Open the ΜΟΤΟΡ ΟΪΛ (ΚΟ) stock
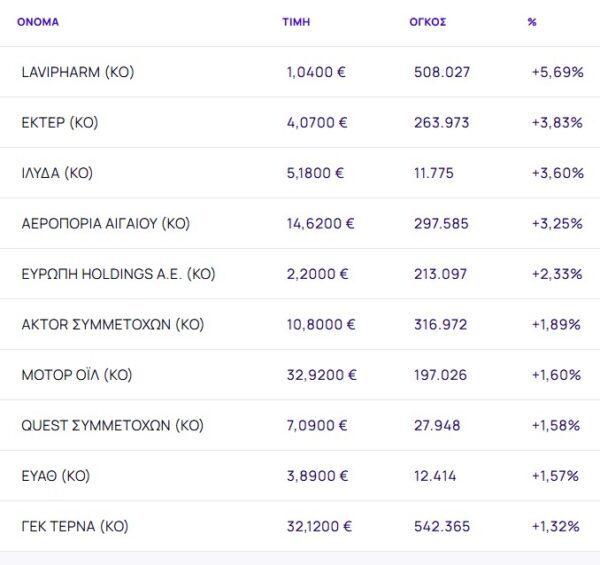The image size is (600, 565). point(76,375)
